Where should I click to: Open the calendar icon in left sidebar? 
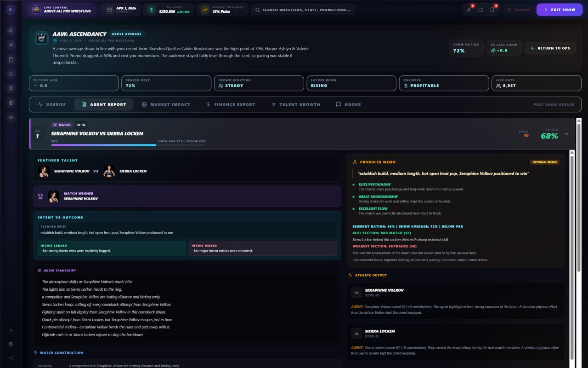(11, 59)
